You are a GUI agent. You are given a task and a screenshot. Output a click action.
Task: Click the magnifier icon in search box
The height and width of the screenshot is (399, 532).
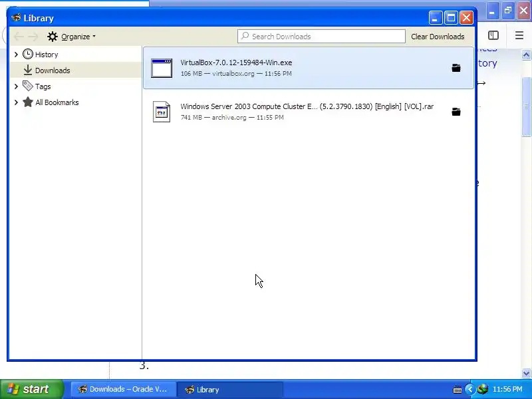pos(245,36)
